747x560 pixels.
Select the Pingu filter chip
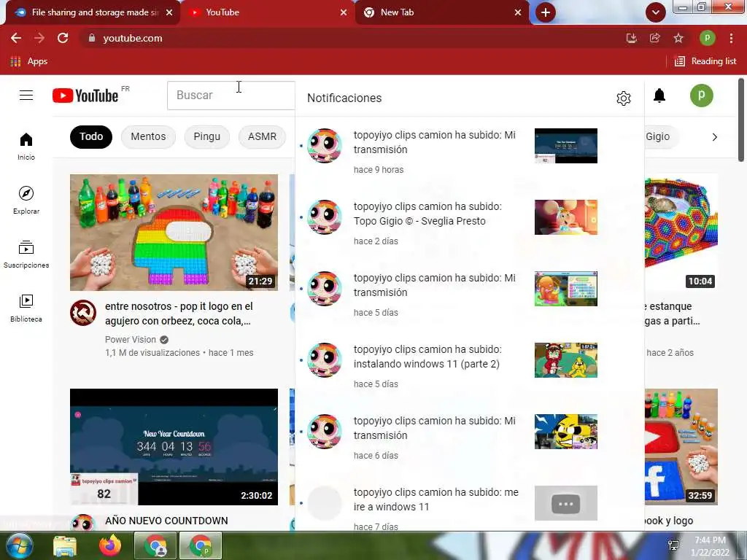[x=206, y=136]
